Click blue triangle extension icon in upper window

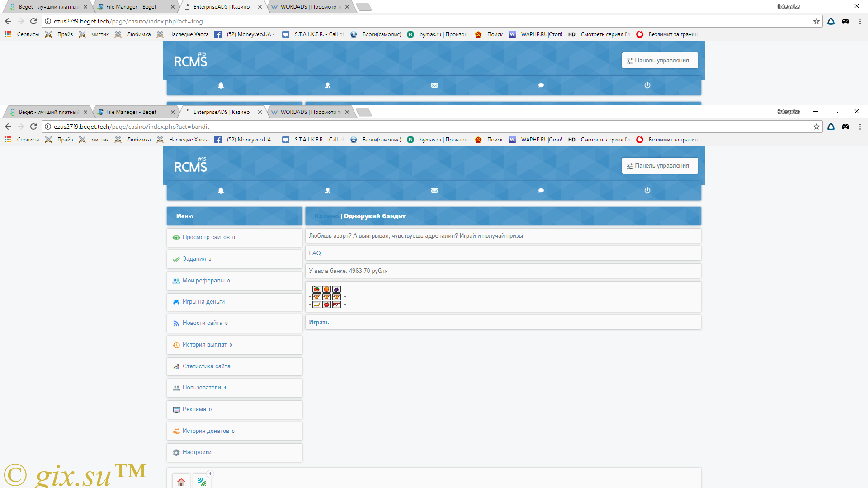point(831,21)
